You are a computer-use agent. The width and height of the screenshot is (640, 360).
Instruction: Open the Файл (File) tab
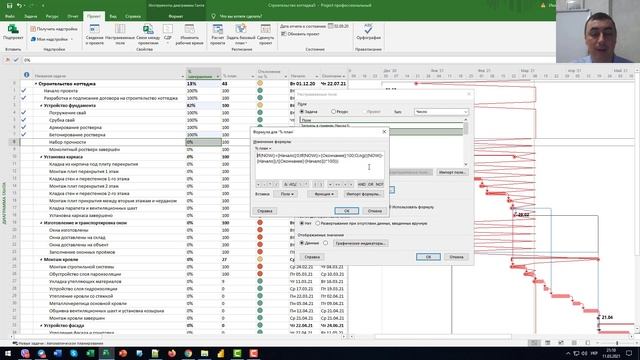pyautogui.click(x=10, y=16)
